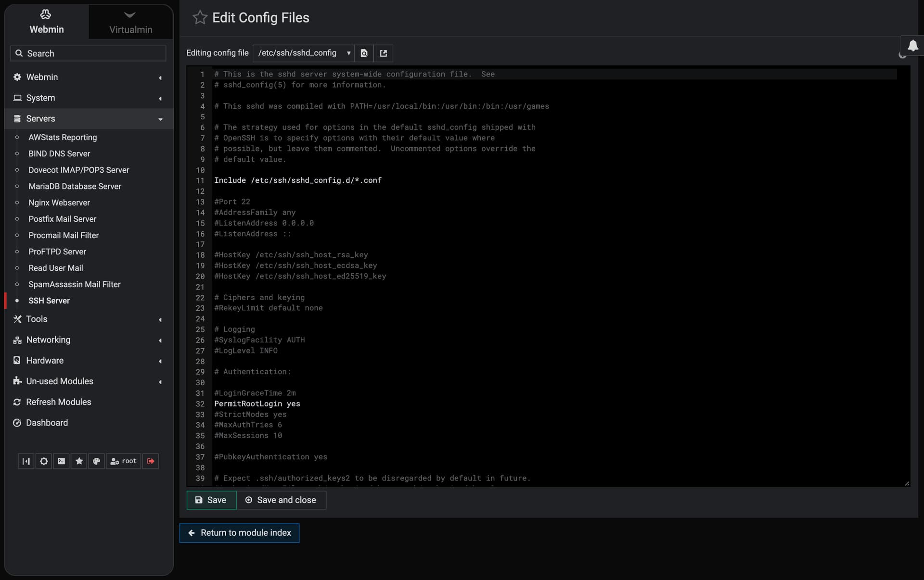Open Nginx Webserver module
The height and width of the screenshot is (580, 924).
pyautogui.click(x=59, y=203)
